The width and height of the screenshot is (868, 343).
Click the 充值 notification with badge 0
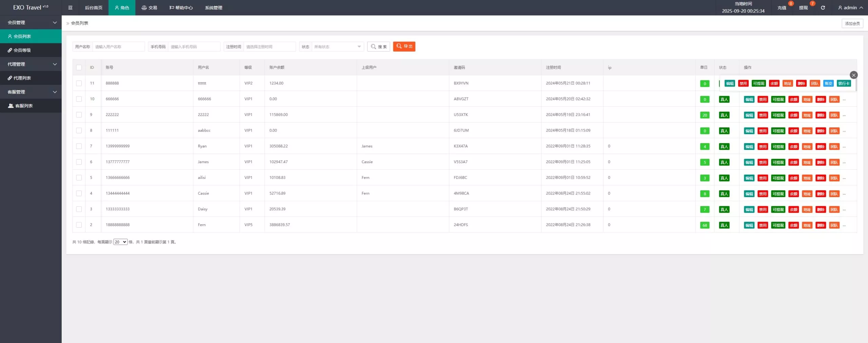pos(782,7)
